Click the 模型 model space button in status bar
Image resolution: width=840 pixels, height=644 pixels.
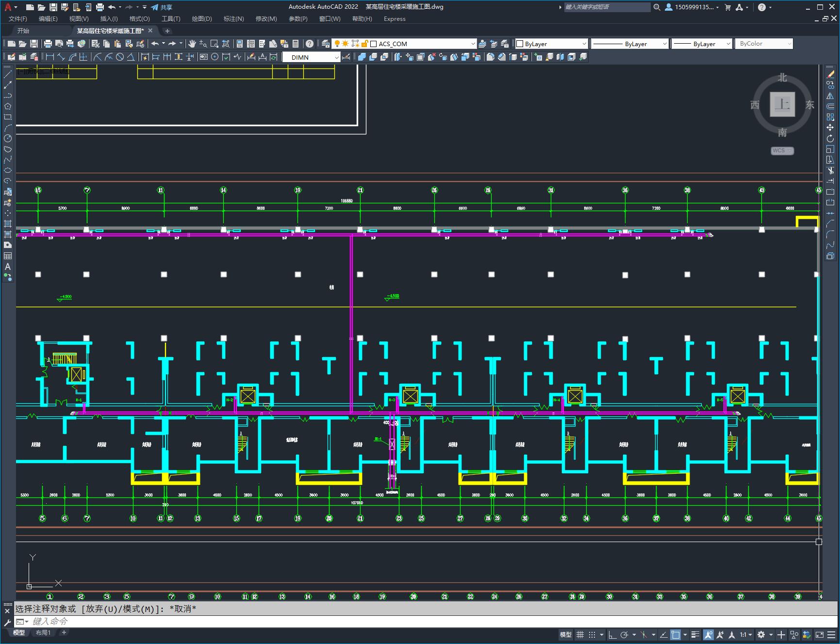(566, 635)
